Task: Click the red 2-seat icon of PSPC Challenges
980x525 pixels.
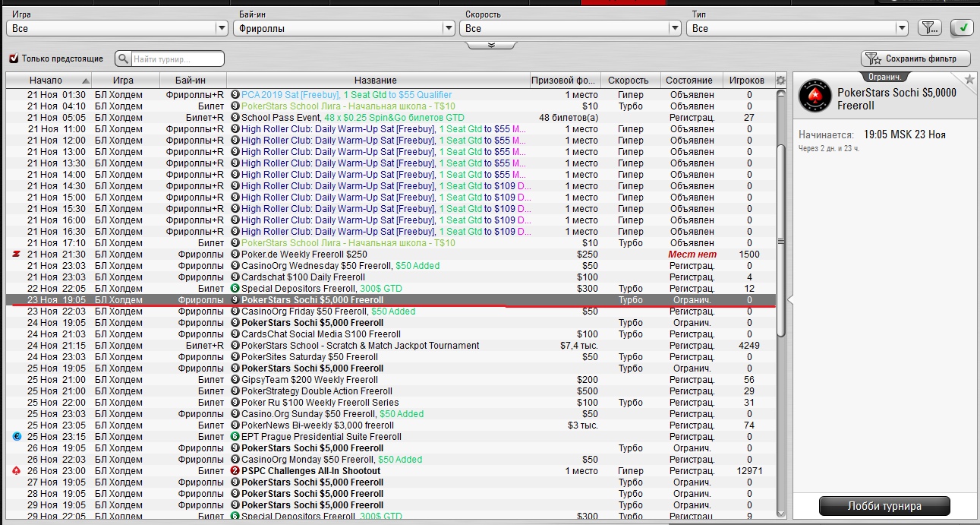Action: pyautogui.click(x=235, y=471)
